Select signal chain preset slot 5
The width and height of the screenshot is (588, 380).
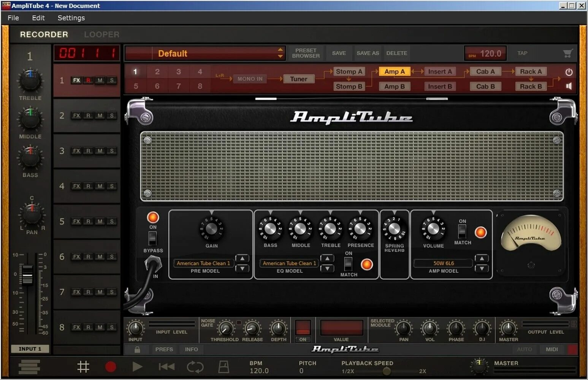coord(136,86)
